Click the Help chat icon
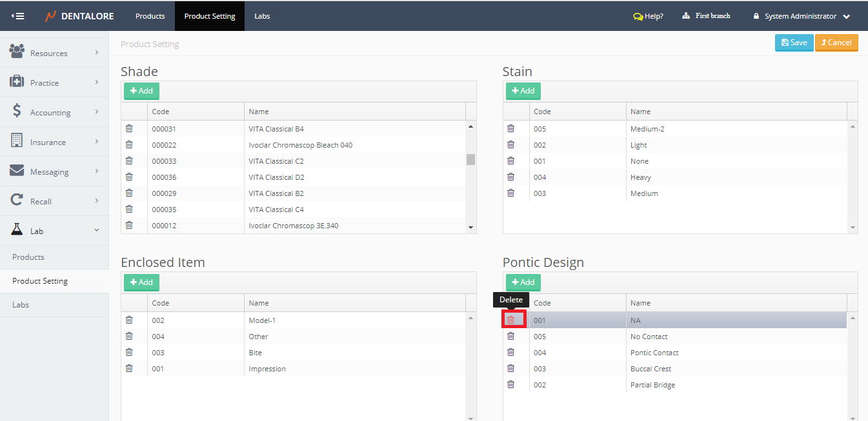Image resolution: width=868 pixels, height=421 pixels. 638,17
